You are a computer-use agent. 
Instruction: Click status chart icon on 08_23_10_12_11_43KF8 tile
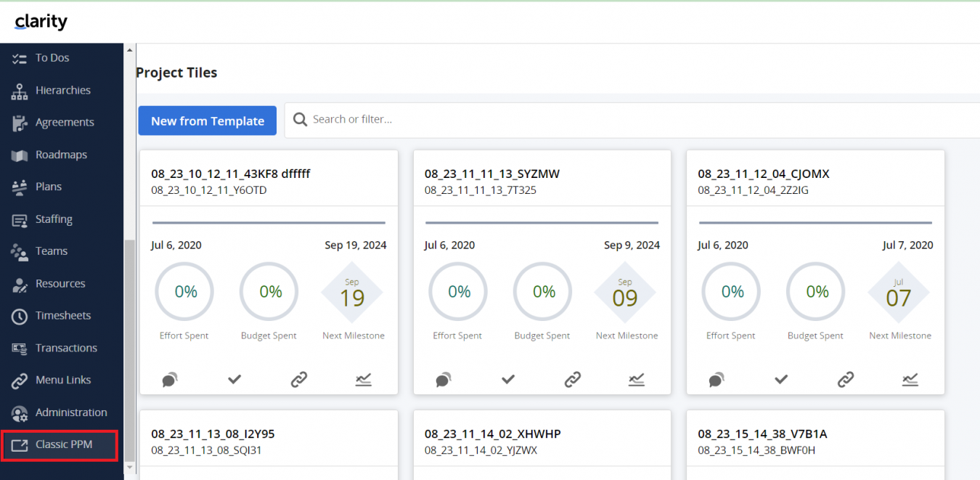(x=364, y=379)
